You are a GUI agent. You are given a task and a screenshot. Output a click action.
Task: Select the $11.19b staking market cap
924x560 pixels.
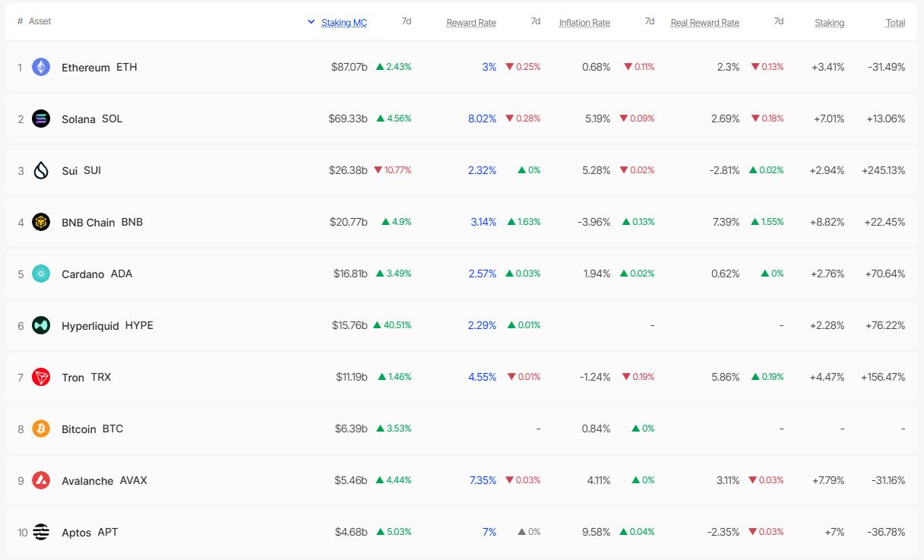(x=352, y=377)
